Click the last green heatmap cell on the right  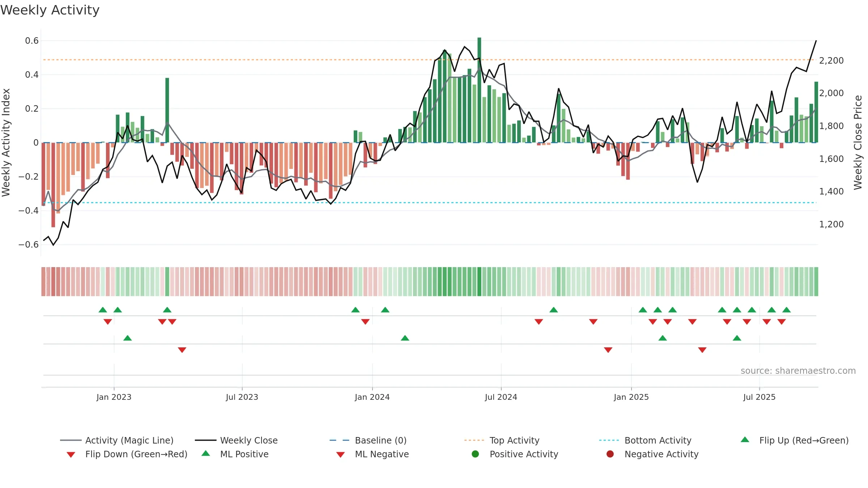[816, 282]
